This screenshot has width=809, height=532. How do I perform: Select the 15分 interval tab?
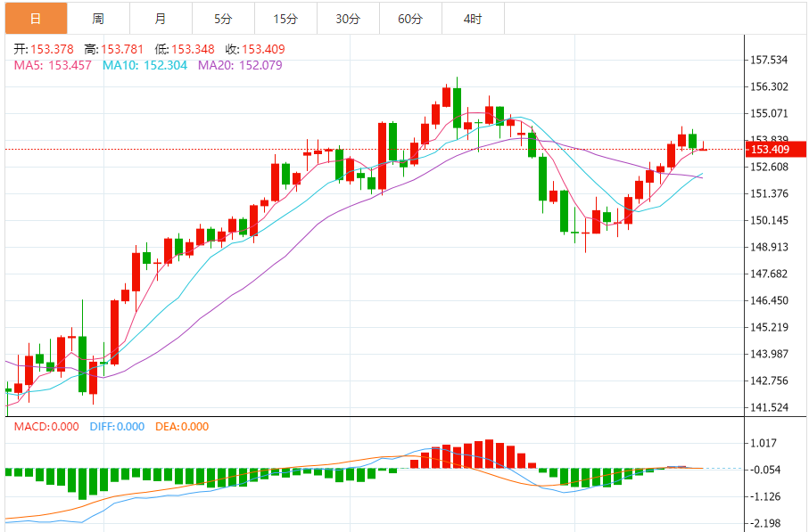pyautogui.click(x=285, y=18)
